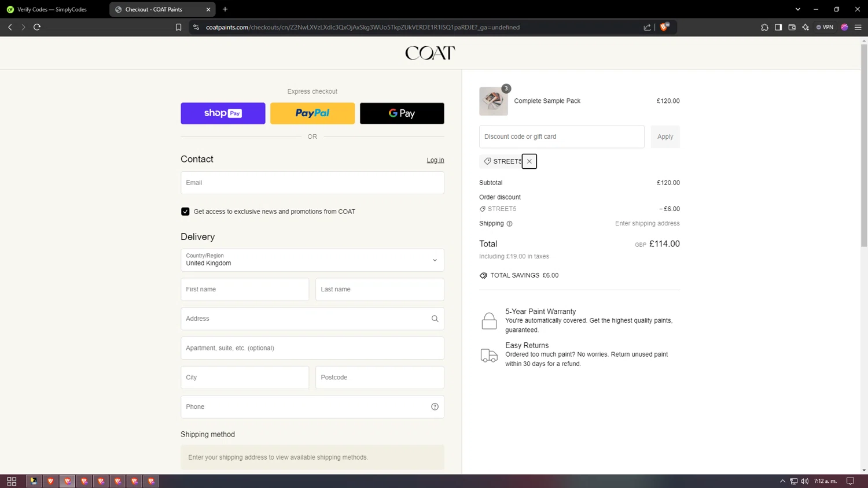Toggle the browser sidebar panel icon
The width and height of the screenshot is (868, 488).
(x=778, y=27)
